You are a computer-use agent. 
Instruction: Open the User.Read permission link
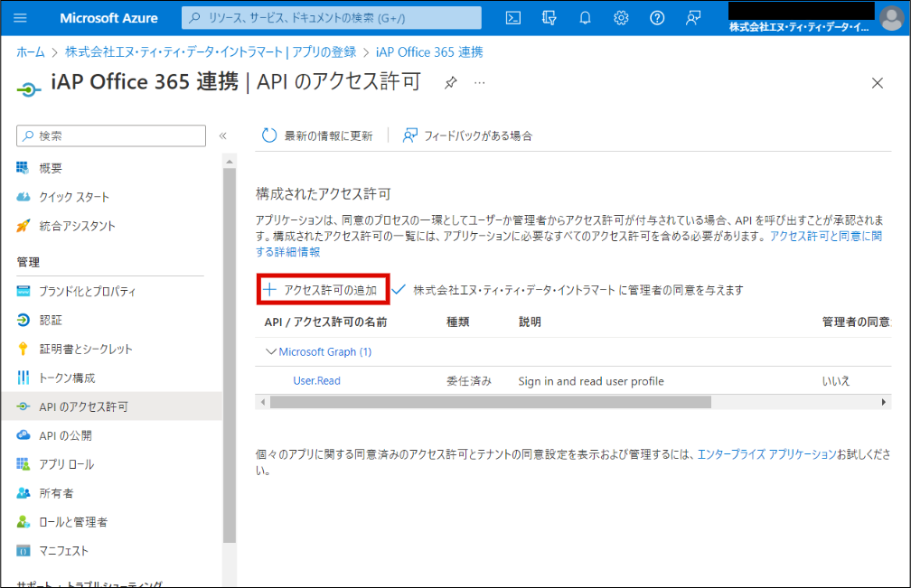coord(316,381)
